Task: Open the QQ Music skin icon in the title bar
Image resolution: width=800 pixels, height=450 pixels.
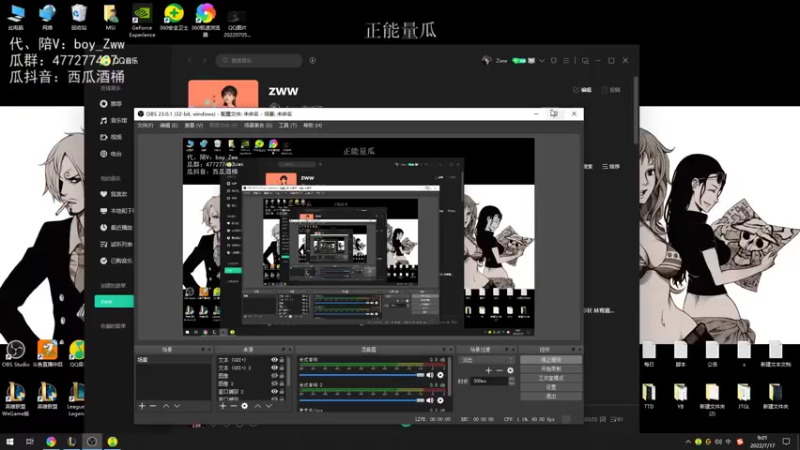Action: pyautogui.click(x=554, y=61)
